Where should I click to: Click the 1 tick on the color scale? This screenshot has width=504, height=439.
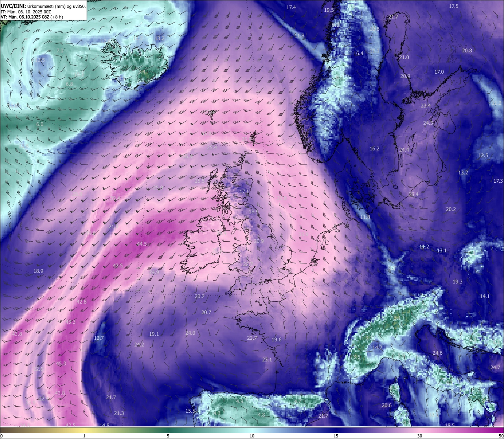(84, 436)
